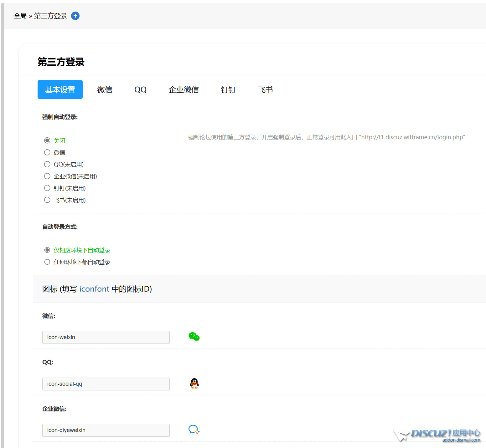Select 飞书(未启用) radio option
The width and height of the screenshot is (486, 448).
click(47, 200)
